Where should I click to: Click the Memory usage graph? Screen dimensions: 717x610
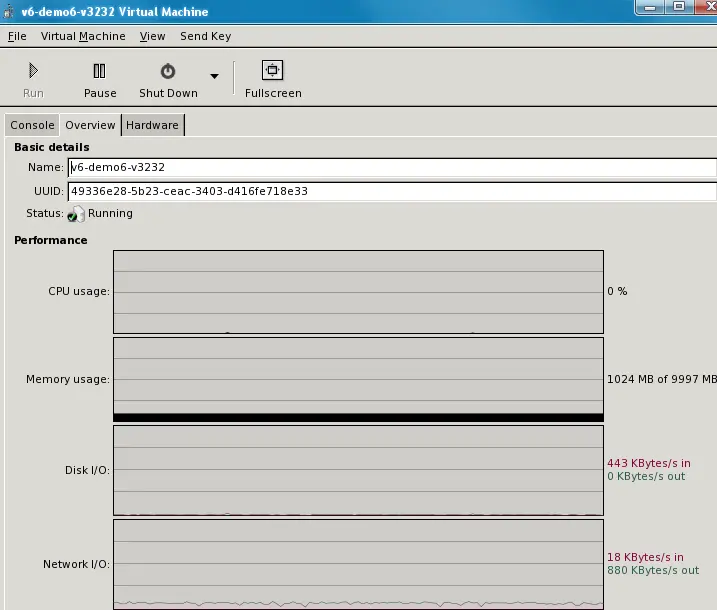click(x=358, y=379)
